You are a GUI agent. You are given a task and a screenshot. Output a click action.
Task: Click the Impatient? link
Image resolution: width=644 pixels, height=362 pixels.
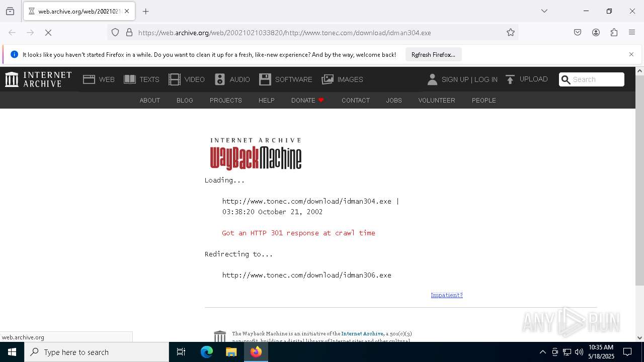447,295
